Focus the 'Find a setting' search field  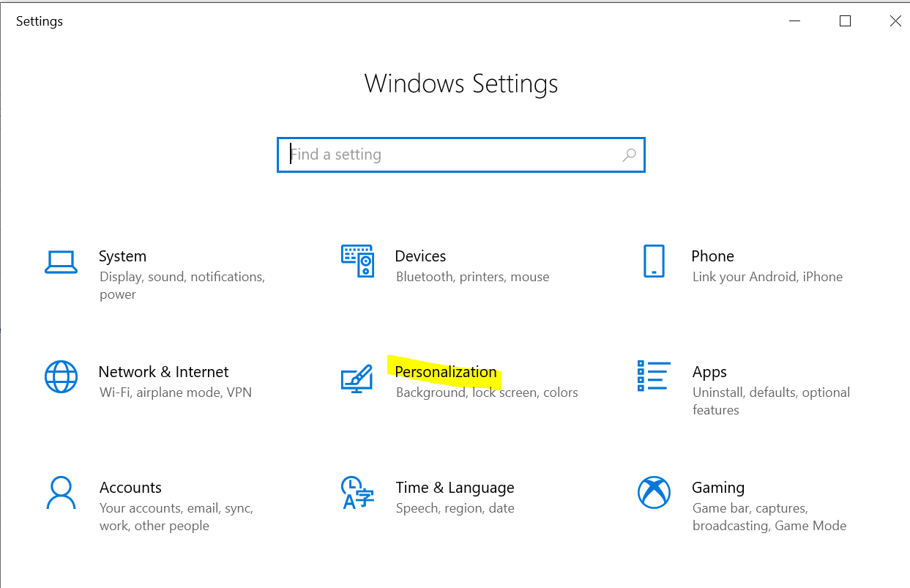point(454,155)
